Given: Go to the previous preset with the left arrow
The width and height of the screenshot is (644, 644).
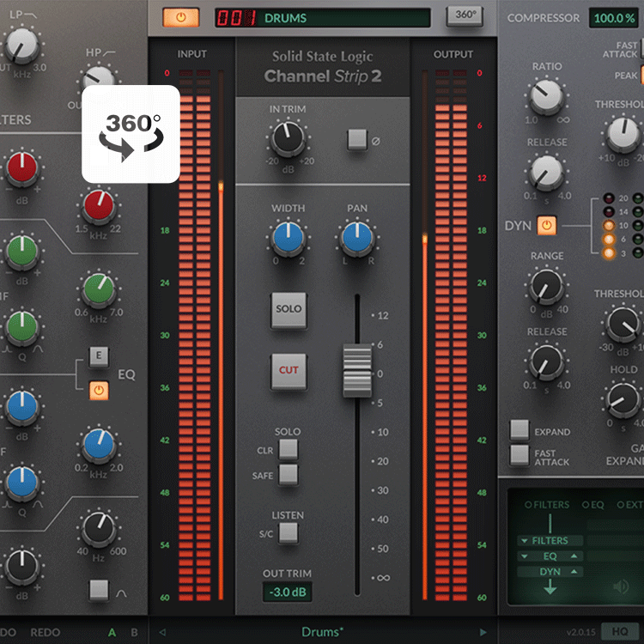Looking at the screenshot, I should pyautogui.click(x=162, y=632).
